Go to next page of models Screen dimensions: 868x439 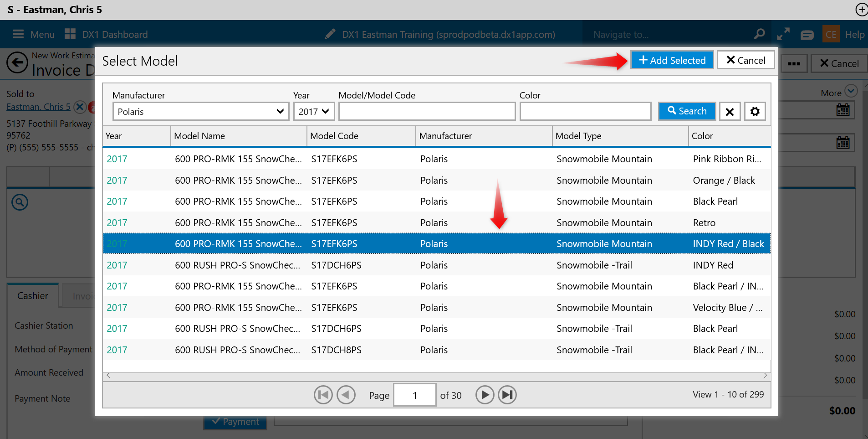point(485,395)
